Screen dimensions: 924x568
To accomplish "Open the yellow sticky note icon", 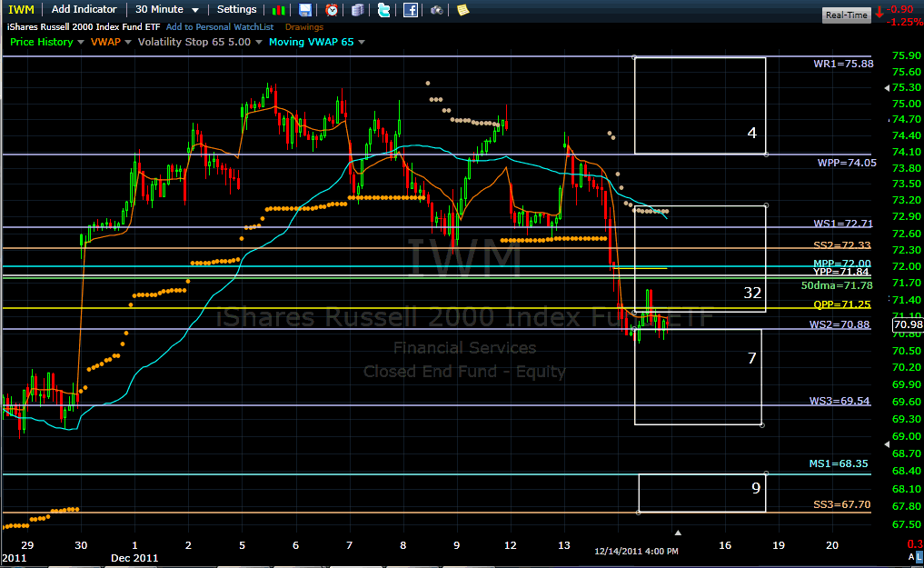I will point(463,10).
